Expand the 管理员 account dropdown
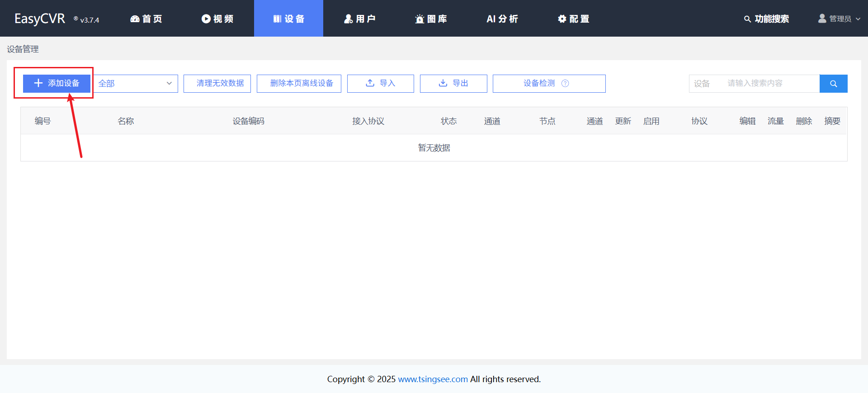This screenshot has height=393, width=868. pos(840,19)
